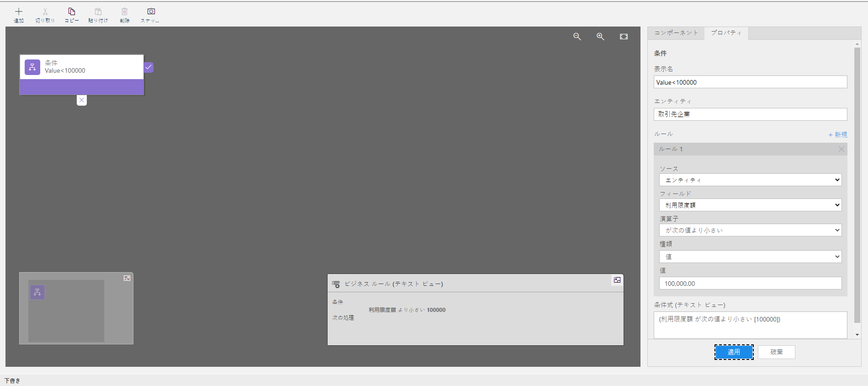Open the ソース dropdown
This screenshot has width=868, height=386.
[x=750, y=180]
